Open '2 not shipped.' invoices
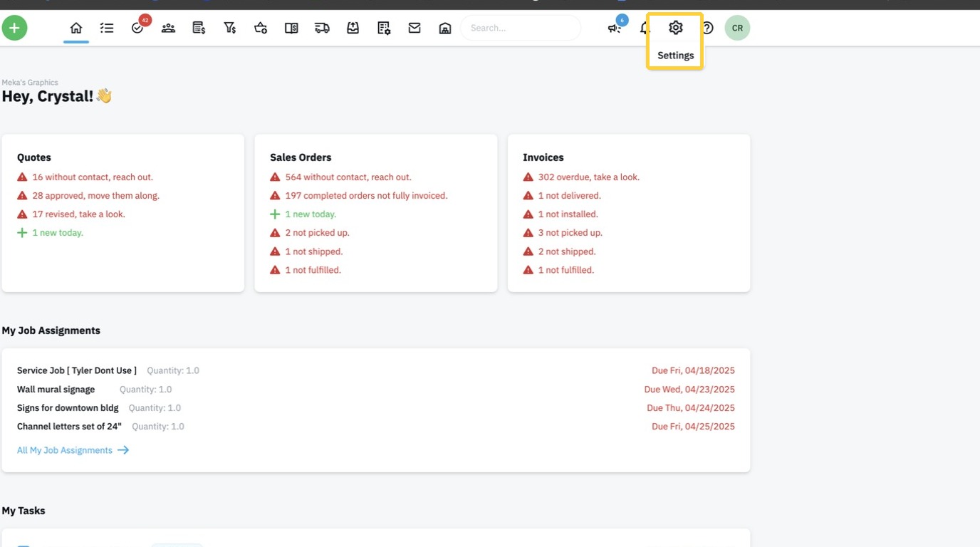The image size is (980, 547). click(567, 251)
